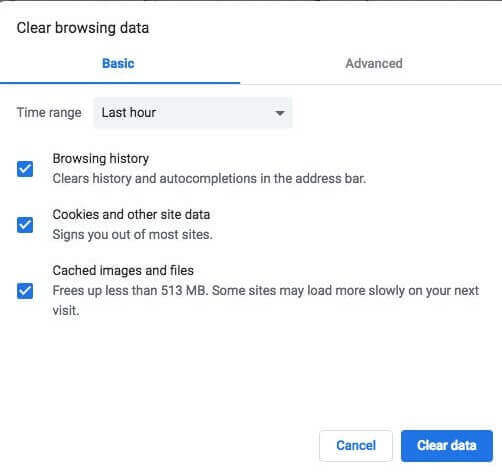Click the 'Clears history and autocompletions' description
The image size is (502, 472).
tap(209, 179)
